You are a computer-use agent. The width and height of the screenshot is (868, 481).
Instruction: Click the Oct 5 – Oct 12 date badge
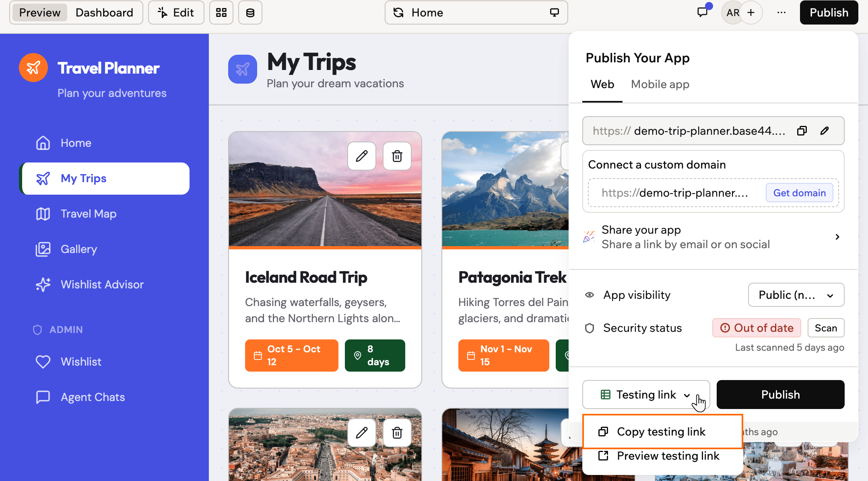pyautogui.click(x=291, y=355)
